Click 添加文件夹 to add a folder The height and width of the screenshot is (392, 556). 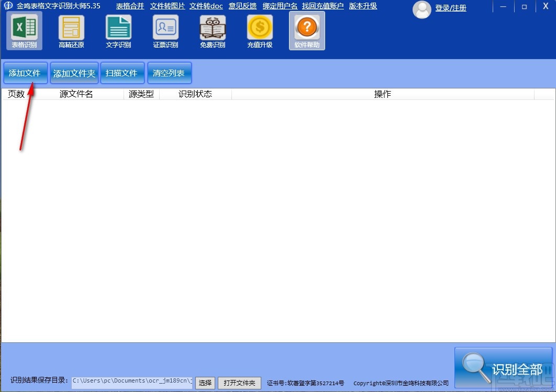tap(74, 73)
